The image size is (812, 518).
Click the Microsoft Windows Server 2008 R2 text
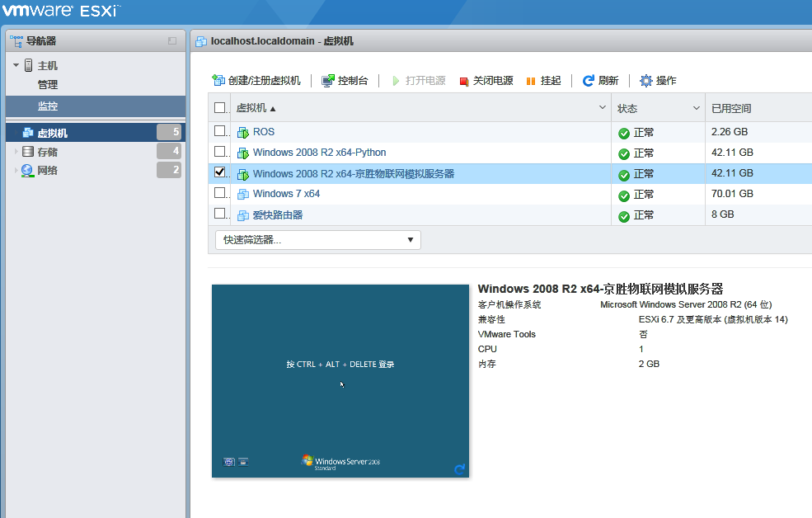(686, 304)
